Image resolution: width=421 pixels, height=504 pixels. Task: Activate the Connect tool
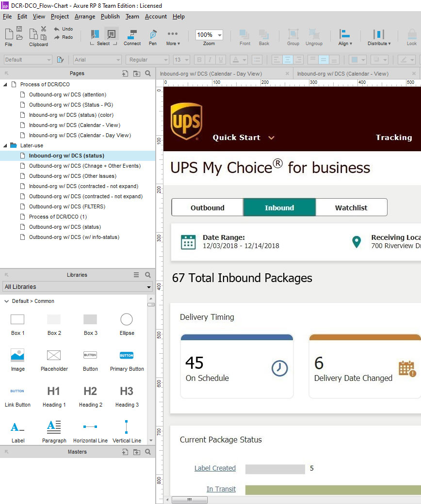pyautogui.click(x=132, y=35)
